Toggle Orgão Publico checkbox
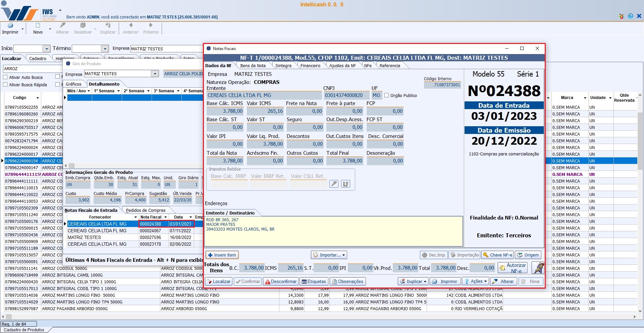Viewport: 644px width, 333px height. click(x=387, y=95)
